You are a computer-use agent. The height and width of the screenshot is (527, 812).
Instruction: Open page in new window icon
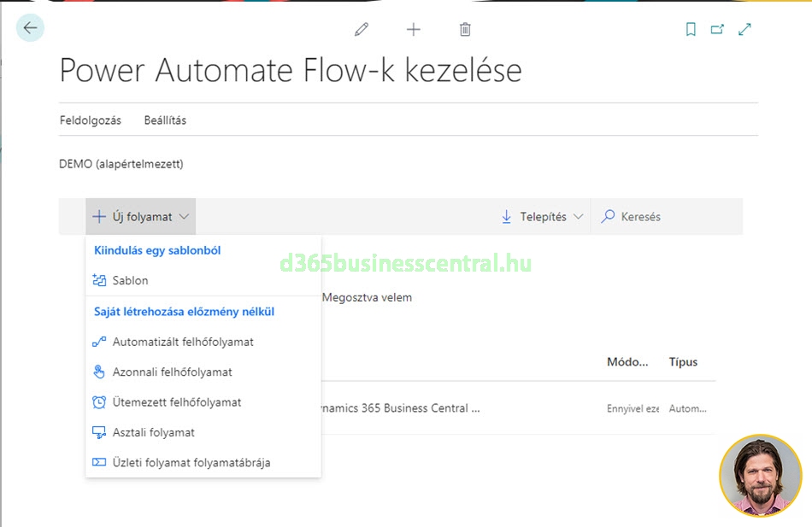[x=717, y=29]
